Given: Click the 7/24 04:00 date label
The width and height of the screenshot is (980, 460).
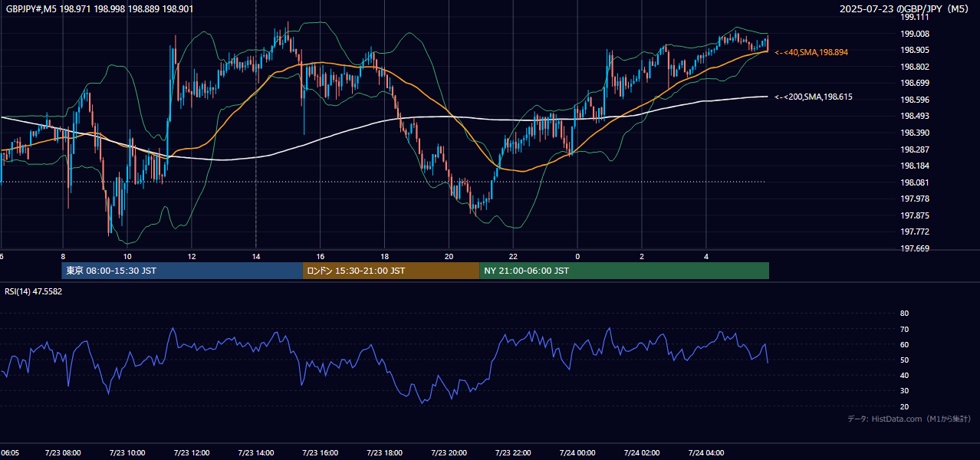Looking at the screenshot, I should click(x=706, y=452).
